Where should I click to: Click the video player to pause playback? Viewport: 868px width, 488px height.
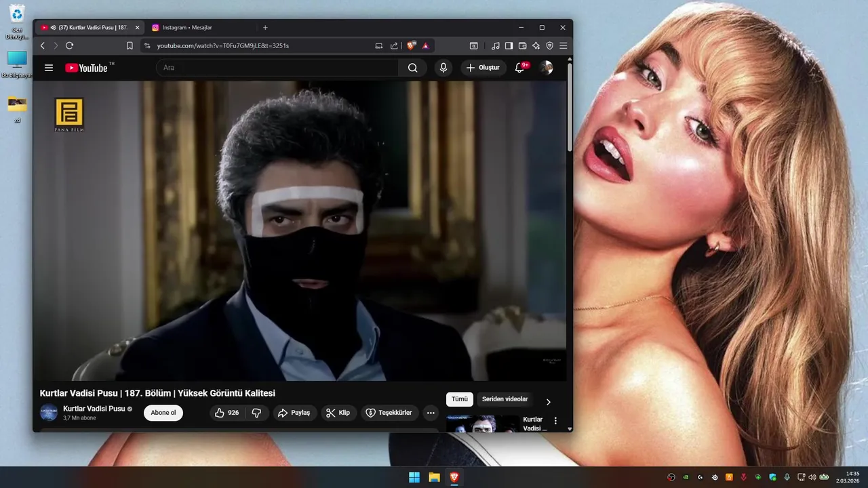pyautogui.click(x=300, y=230)
